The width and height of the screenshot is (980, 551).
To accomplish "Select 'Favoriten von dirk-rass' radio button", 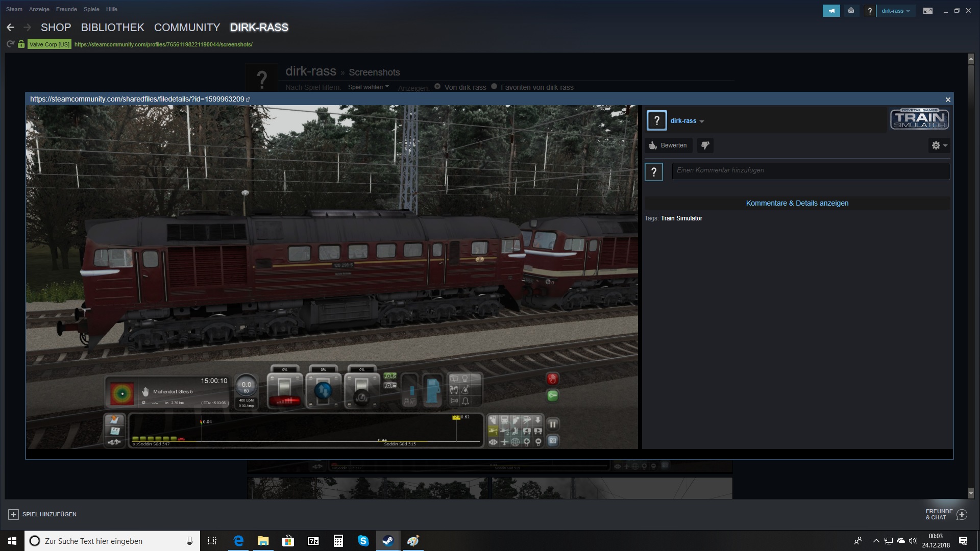I will click(494, 87).
